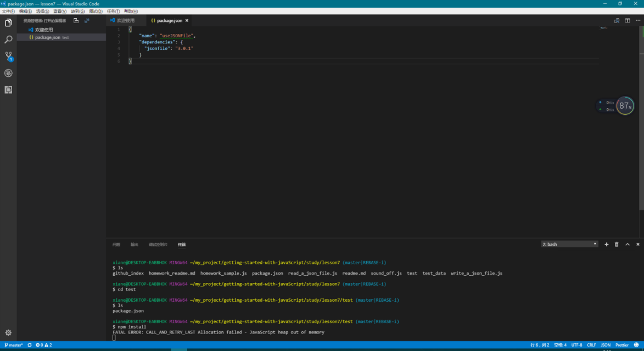Open the Extensions view in activity bar
The height and width of the screenshot is (351, 644).
(x=8, y=90)
